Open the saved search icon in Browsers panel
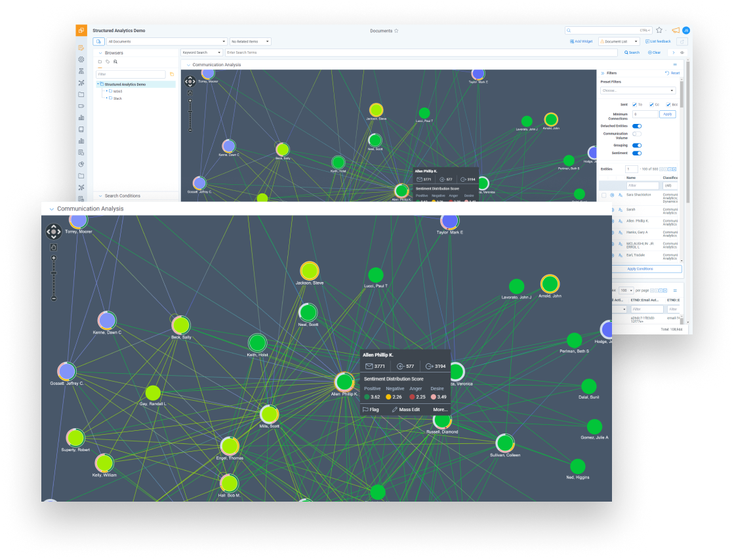734x560 pixels. (115, 62)
